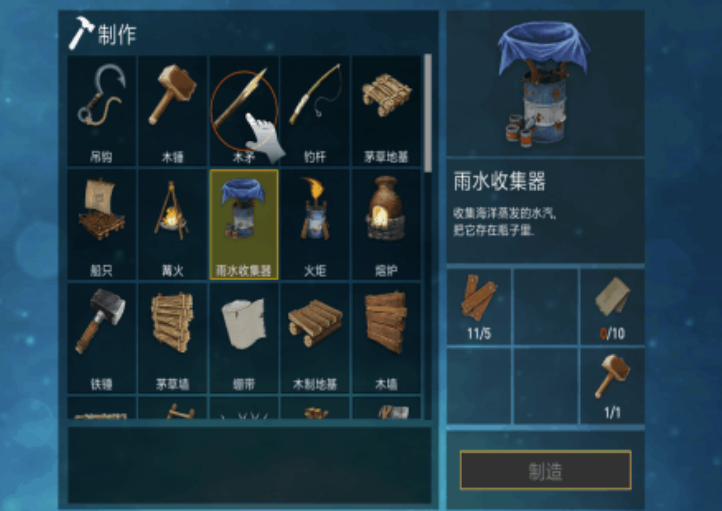
Task: Choose the 木锤 wooden hammer recipe
Action: 173,111
